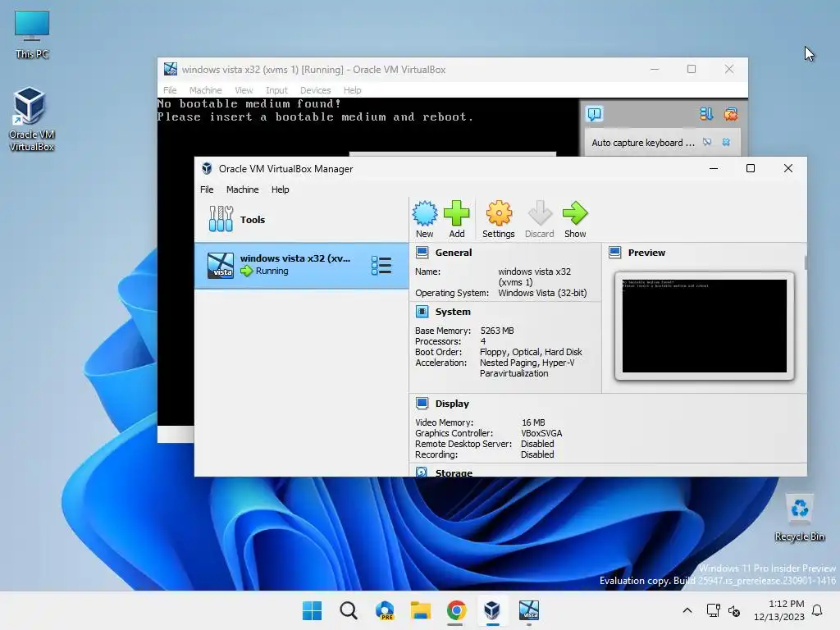Click the Add machine green plus icon

click(x=456, y=220)
